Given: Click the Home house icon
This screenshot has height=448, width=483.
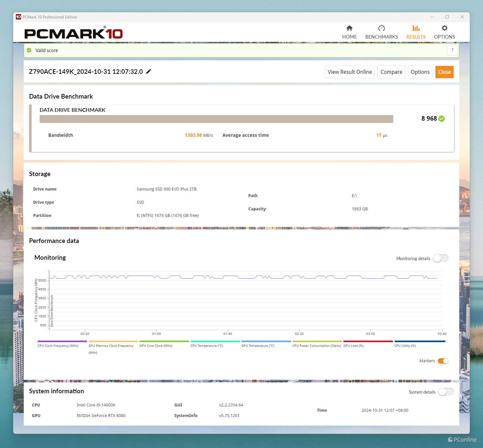Looking at the screenshot, I should 349,28.
